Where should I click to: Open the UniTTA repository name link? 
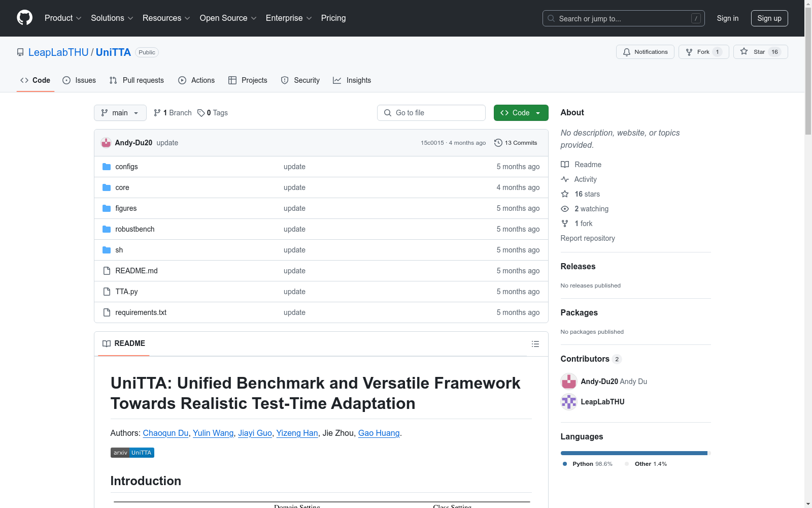113,52
